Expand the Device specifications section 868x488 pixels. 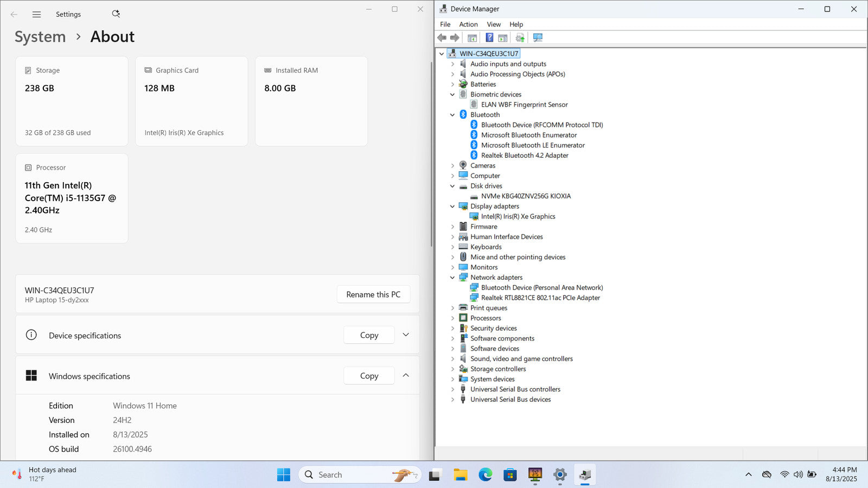click(406, 335)
